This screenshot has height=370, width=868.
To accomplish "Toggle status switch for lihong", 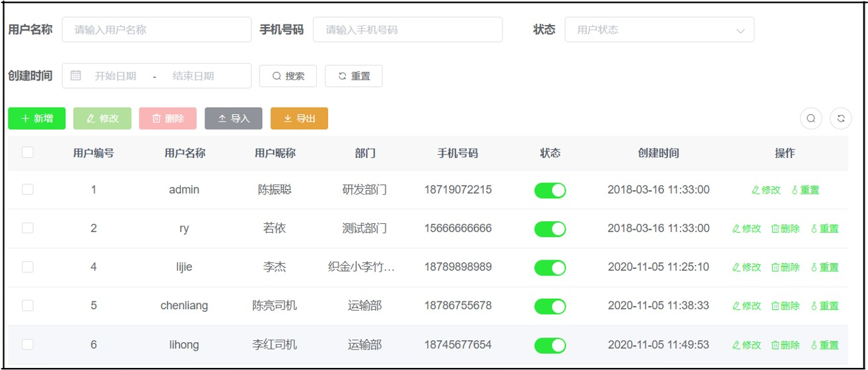I will [x=550, y=345].
